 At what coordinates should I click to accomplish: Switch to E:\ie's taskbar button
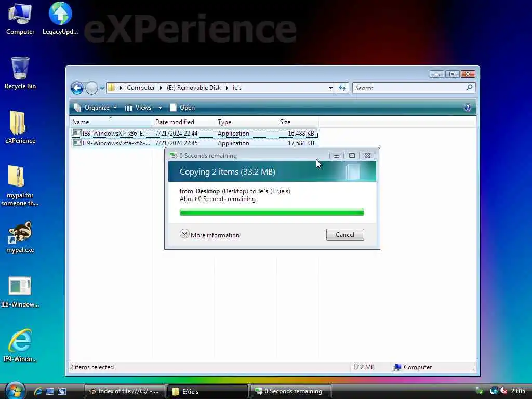click(x=208, y=391)
